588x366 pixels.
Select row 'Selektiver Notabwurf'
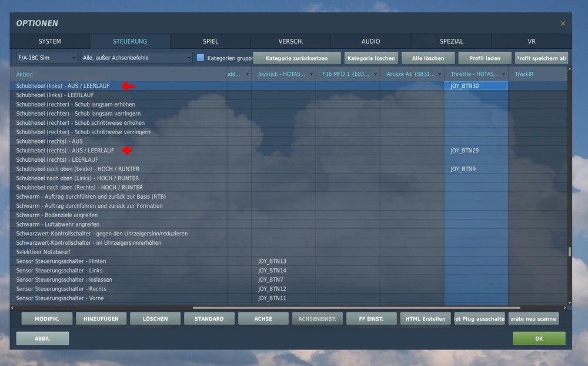click(x=288, y=252)
